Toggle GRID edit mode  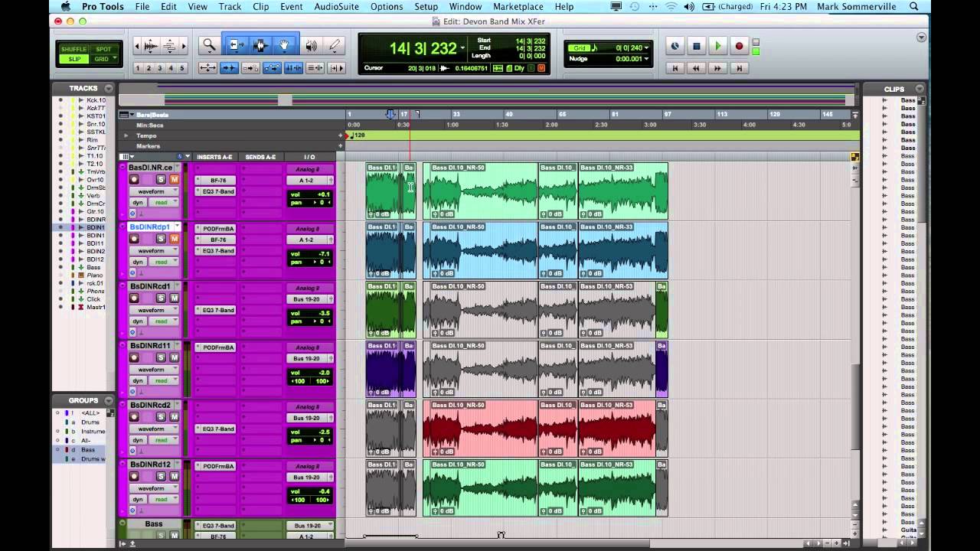[x=102, y=59]
